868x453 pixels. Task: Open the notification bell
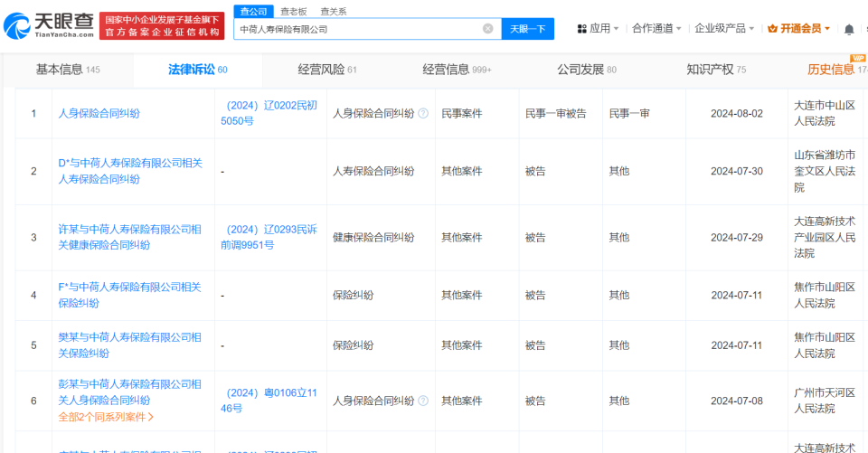[x=849, y=29]
